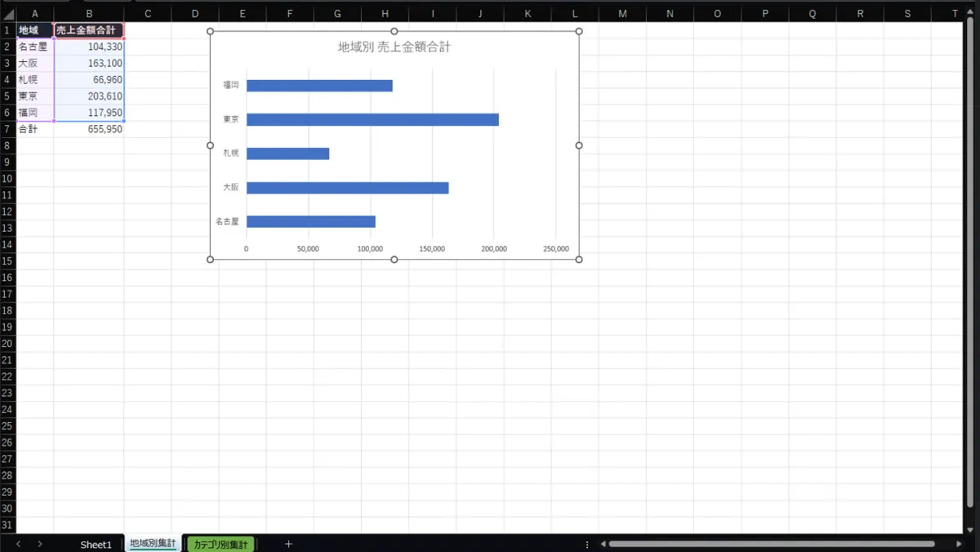Click the 東京 bar in the chart
The image size is (980, 552).
tap(372, 120)
